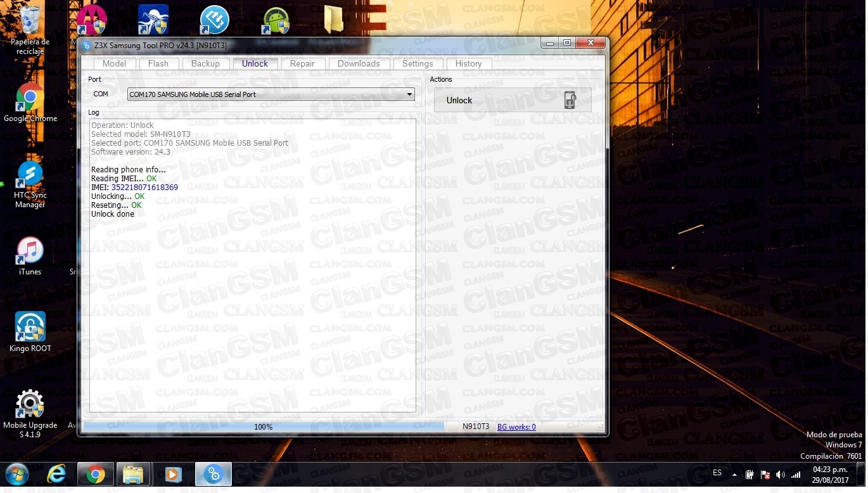Show hidden system tray icons
Image resolution: width=868 pixels, height=493 pixels.
coord(734,474)
